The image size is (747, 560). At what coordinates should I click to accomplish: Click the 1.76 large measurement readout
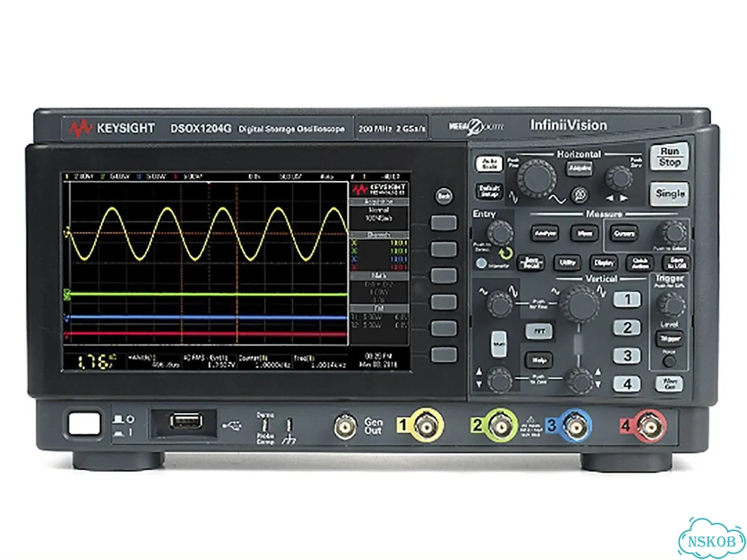pos(96,362)
